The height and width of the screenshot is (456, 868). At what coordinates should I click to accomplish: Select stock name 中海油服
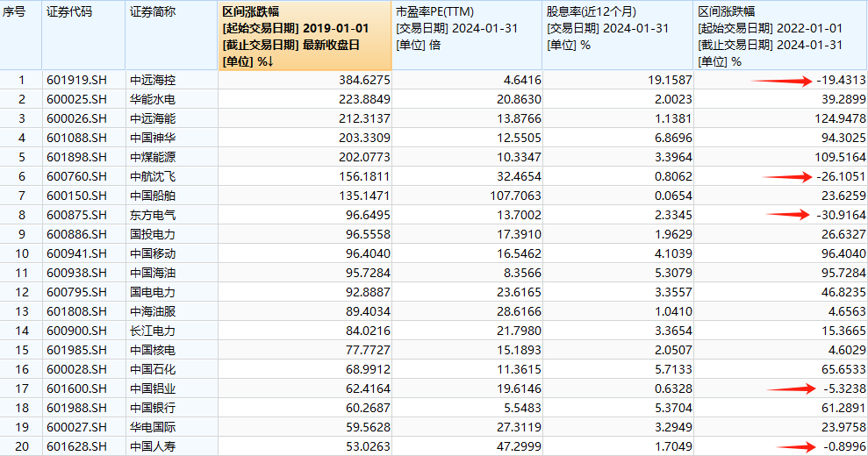click(153, 311)
